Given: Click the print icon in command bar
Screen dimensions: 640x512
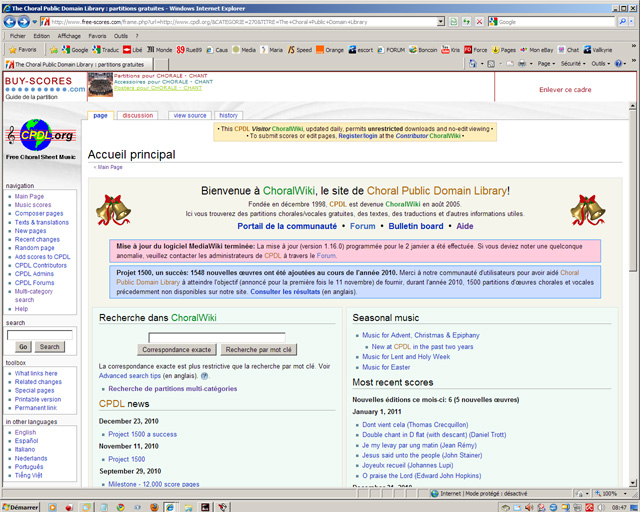Looking at the screenshot, I should click(522, 64).
